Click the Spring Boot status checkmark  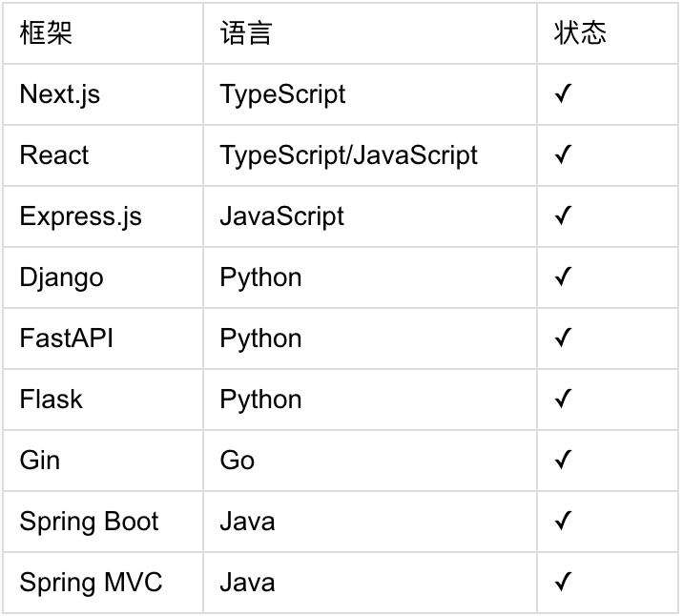point(563,521)
